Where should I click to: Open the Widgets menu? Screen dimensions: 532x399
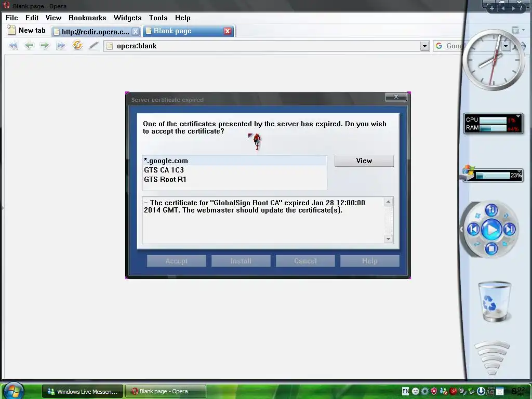(127, 18)
